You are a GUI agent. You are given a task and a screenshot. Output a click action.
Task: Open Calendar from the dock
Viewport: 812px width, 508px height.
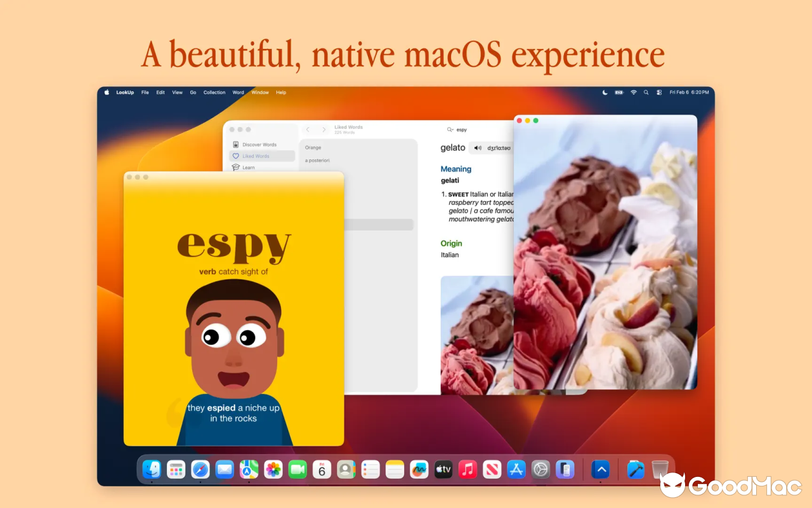coord(322,469)
